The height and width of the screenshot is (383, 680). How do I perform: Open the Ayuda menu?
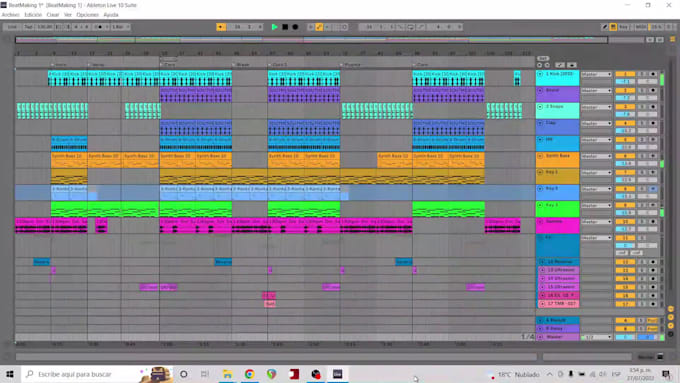pyautogui.click(x=111, y=15)
